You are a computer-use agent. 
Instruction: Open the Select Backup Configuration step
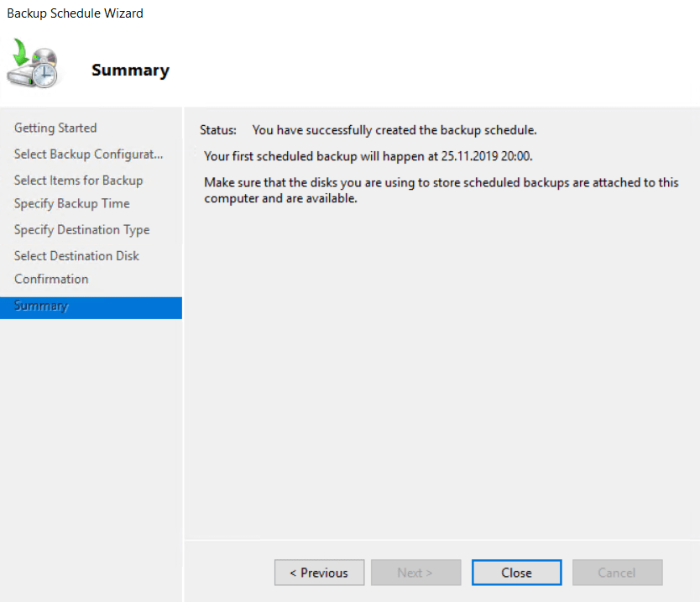88,154
